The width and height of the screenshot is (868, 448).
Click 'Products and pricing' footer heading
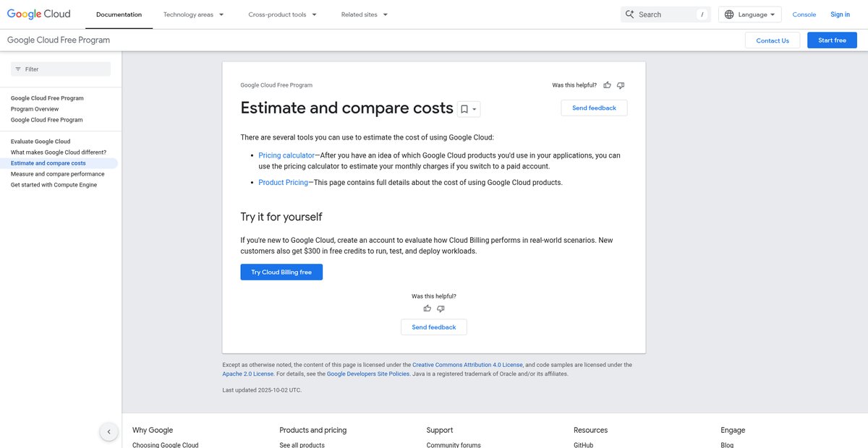[x=313, y=430]
